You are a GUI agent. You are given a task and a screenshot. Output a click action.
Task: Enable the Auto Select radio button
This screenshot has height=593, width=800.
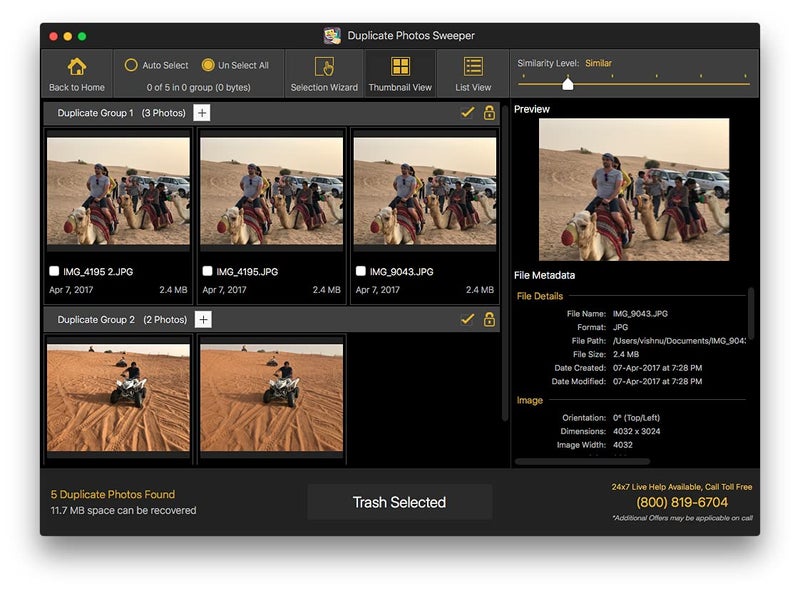tap(131, 65)
